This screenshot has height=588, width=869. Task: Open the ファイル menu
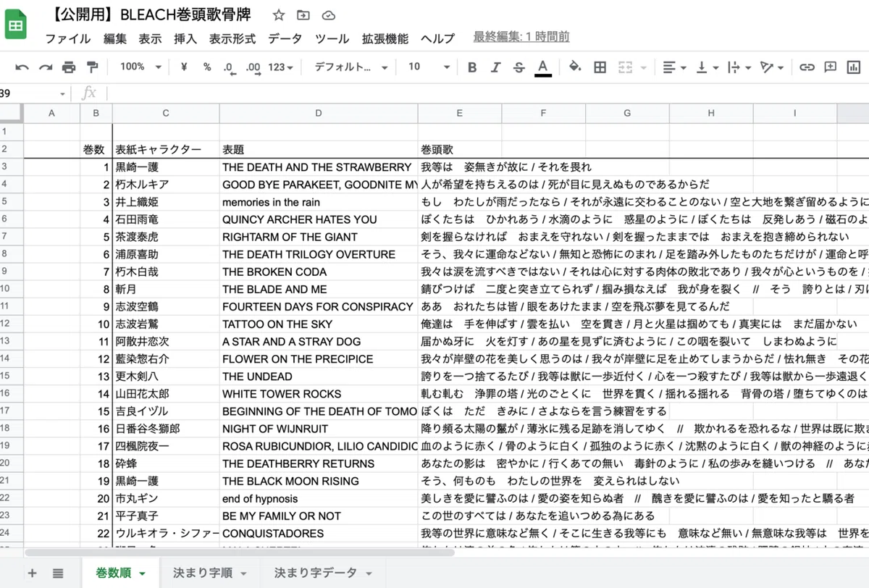click(x=68, y=38)
